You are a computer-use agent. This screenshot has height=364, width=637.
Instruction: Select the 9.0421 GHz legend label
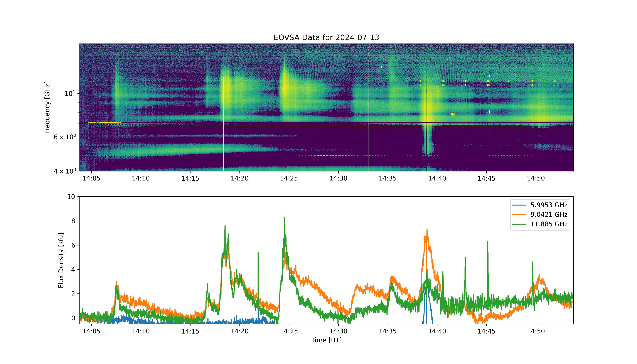549,214
